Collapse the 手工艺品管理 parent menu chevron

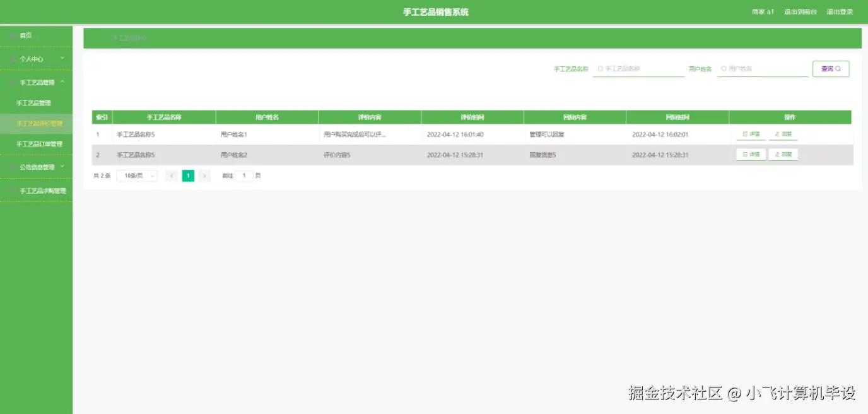tap(62, 82)
